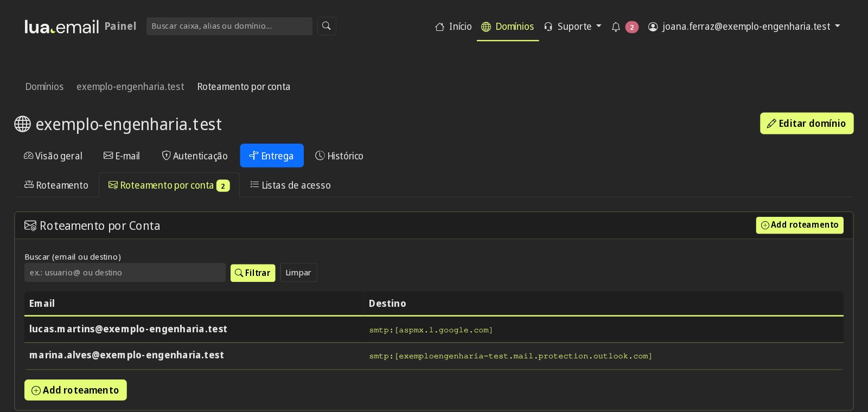Click the globe icon beside domain title
Viewport: 868px width, 412px height.
click(x=22, y=124)
